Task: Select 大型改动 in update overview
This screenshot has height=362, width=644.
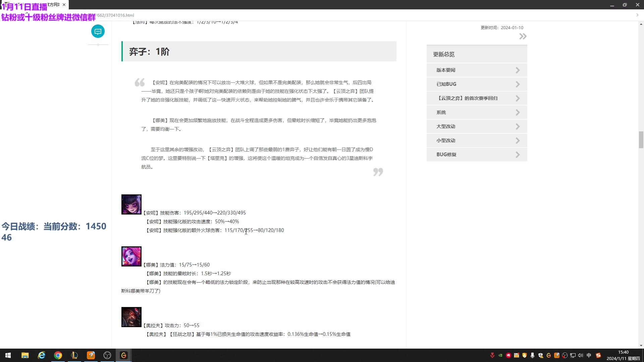Action: coord(446,126)
